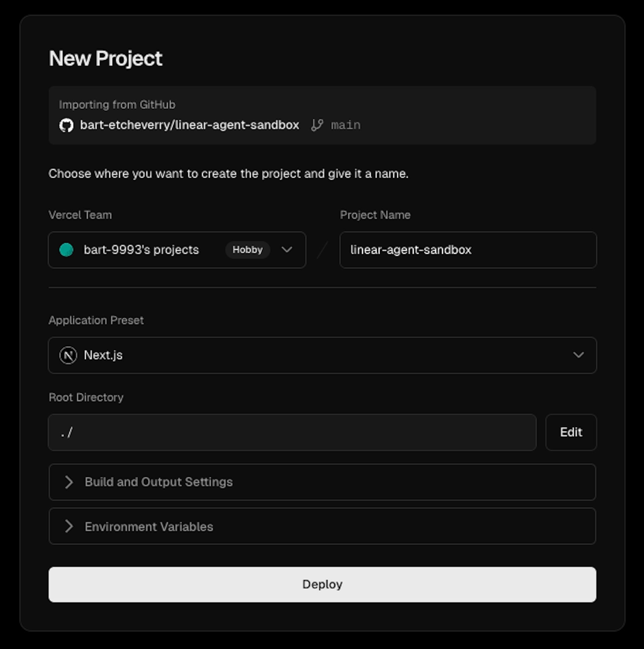Click the git branch icon
This screenshot has height=649, width=644.
(317, 125)
